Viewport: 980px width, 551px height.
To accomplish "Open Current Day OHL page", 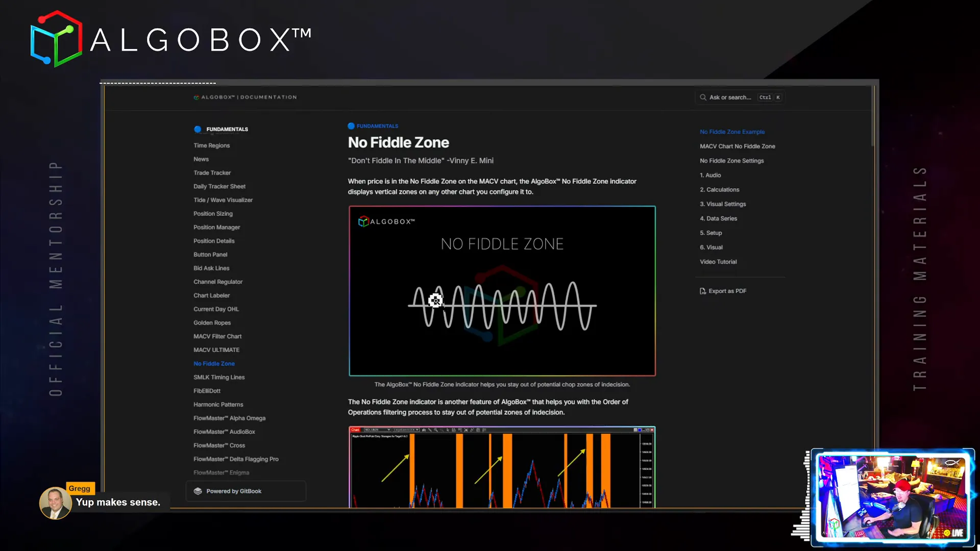I will [x=216, y=309].
